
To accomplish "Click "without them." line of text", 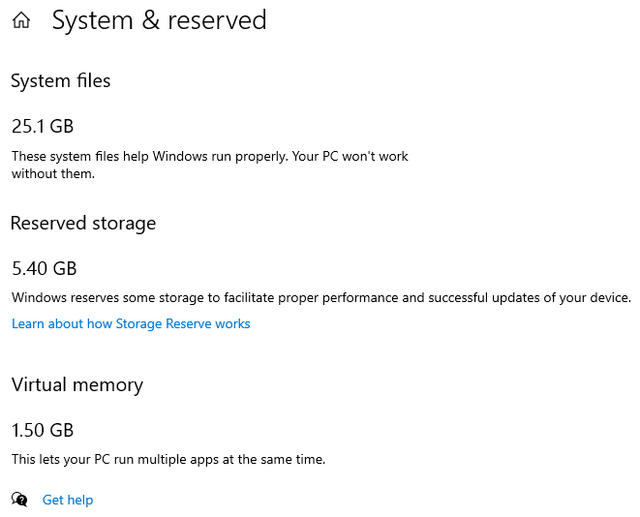I will click(53, 174).
